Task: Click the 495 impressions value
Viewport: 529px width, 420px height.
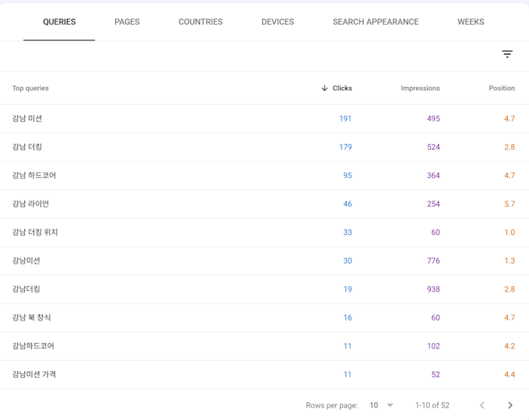Action: (x=433, y=118)
